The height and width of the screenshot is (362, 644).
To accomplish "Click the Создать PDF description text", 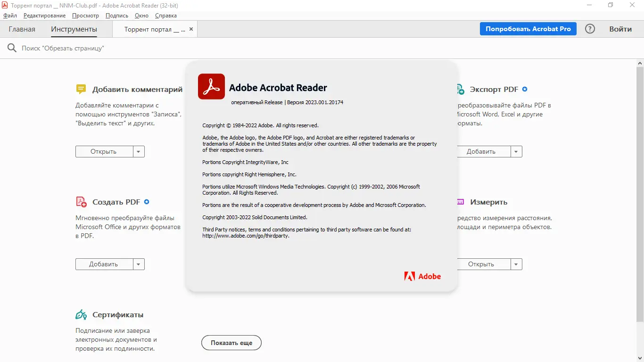I will [x=128, y=227].
